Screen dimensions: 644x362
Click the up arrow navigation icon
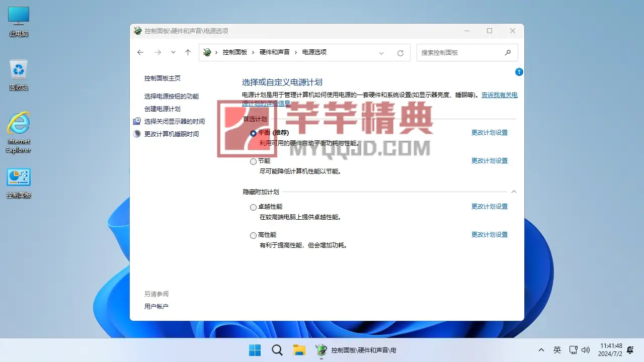tap(188, 52)
